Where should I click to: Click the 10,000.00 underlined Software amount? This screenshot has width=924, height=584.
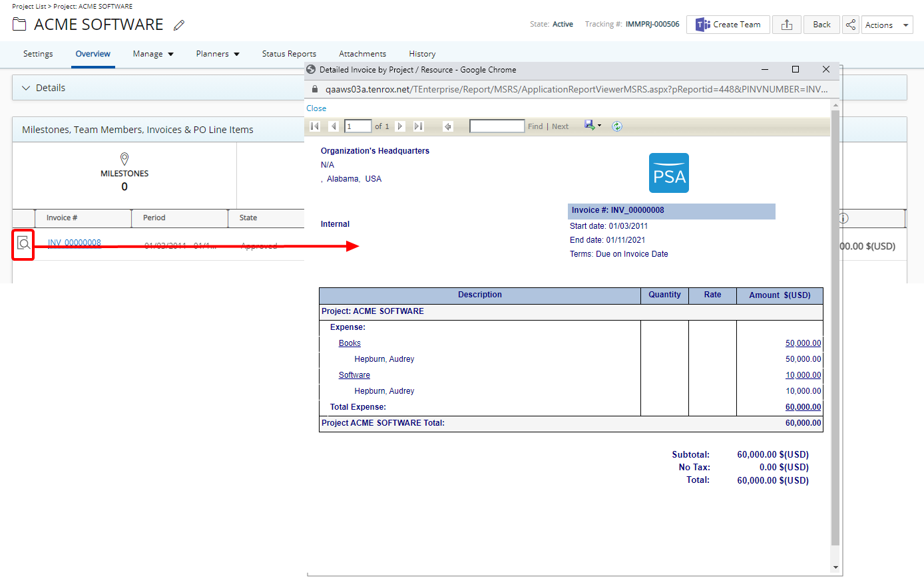point(804,375)
